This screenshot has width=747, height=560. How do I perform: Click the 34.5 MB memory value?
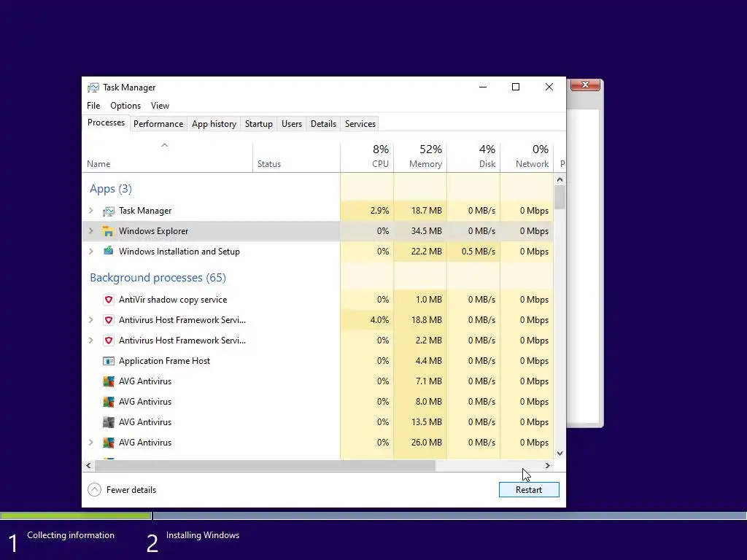point(426,231)
